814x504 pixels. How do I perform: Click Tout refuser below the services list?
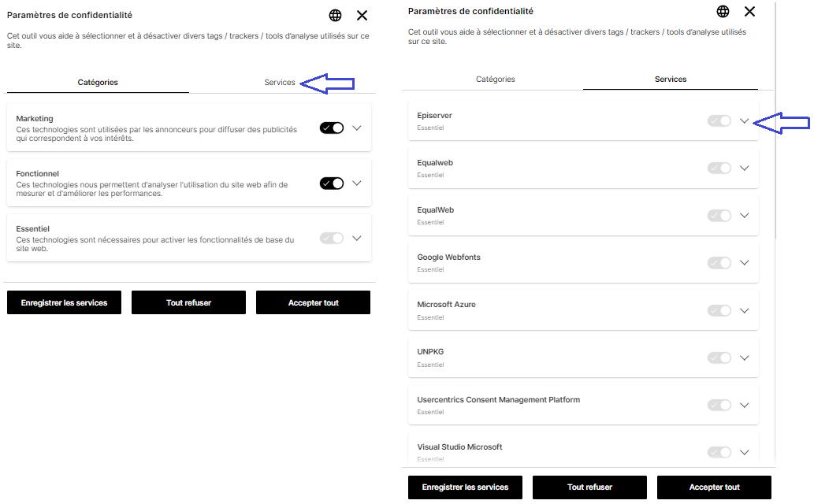[x=589, y=487]
